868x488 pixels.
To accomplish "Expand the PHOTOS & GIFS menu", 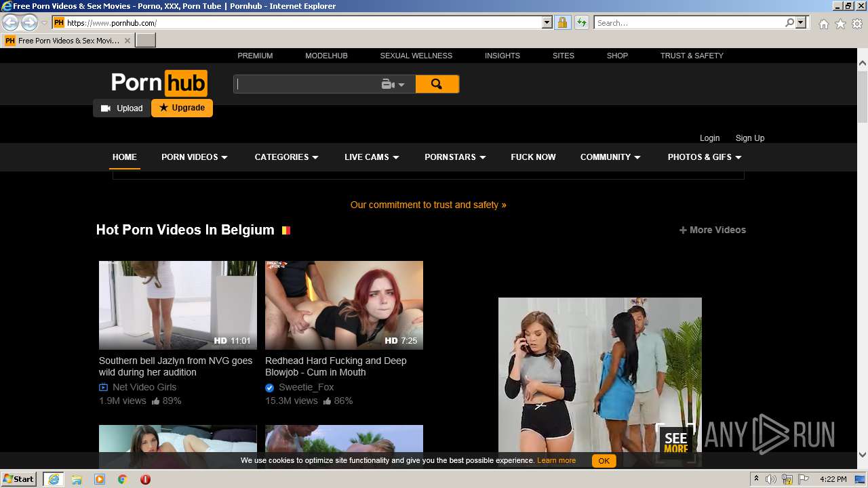I will point(705,157).
